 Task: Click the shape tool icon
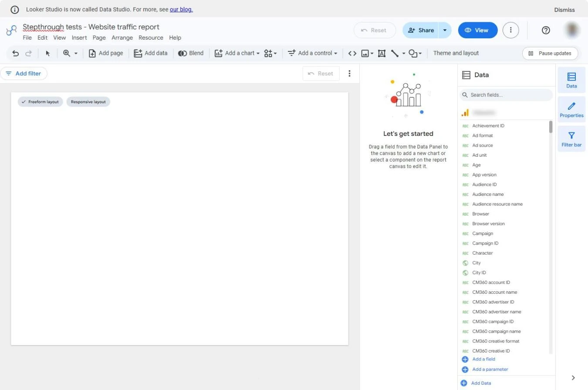click(412, 53)
